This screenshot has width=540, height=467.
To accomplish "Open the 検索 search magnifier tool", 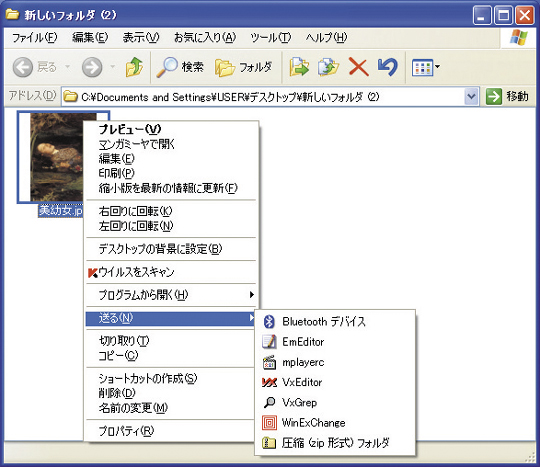I will (x=180, y=67).
